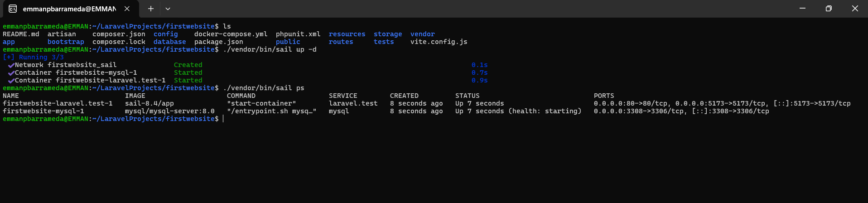Viewport: 868px width, 203px height.
Task: Select the emmanpbarrameda@EMMAN tab title
Action: coord(69,9)
